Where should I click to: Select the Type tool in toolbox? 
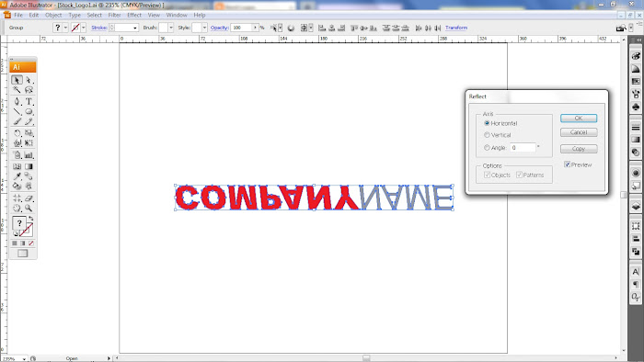29,101
